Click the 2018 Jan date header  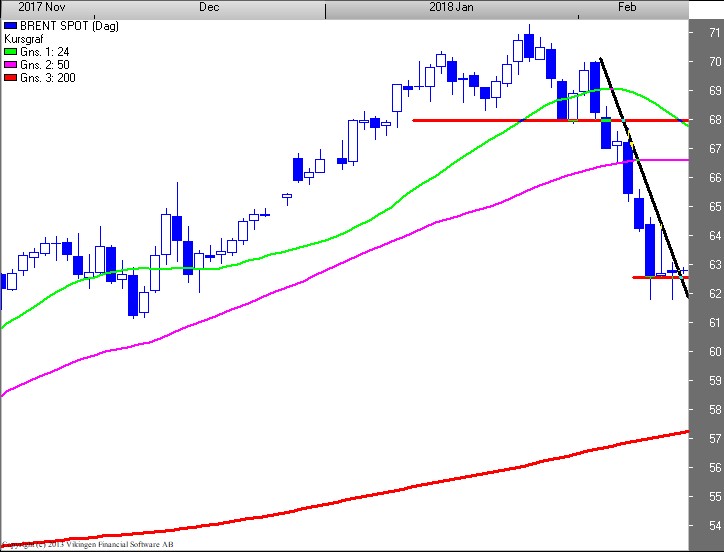pyautogui.click(x=450, y=7)
